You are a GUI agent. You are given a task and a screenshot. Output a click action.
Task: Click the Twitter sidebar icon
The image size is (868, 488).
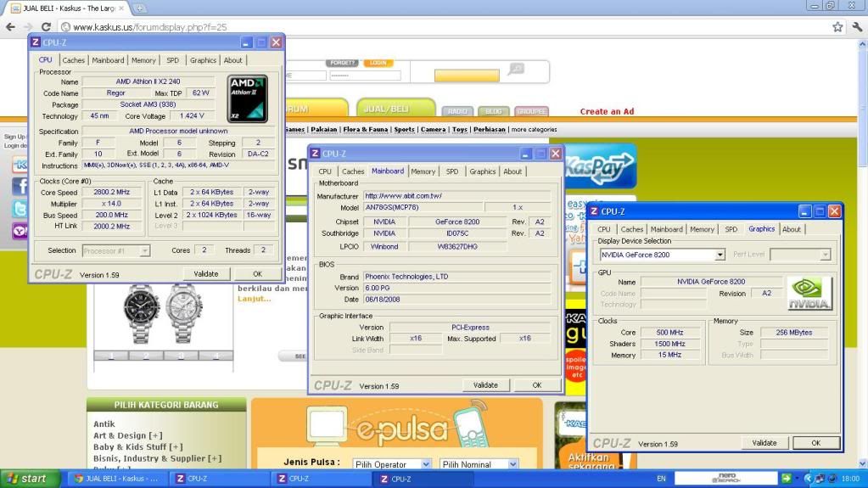coord(20,209)
